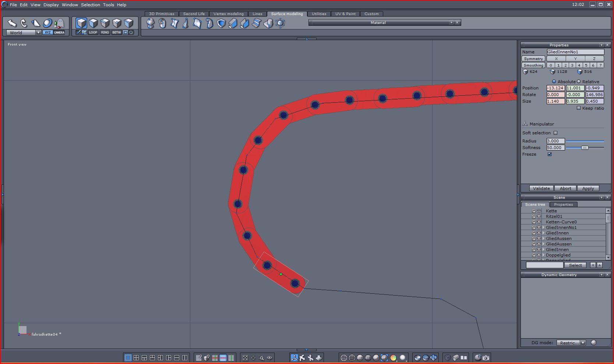
Task: Enable the BETW selection option
Action: (117, 32)
